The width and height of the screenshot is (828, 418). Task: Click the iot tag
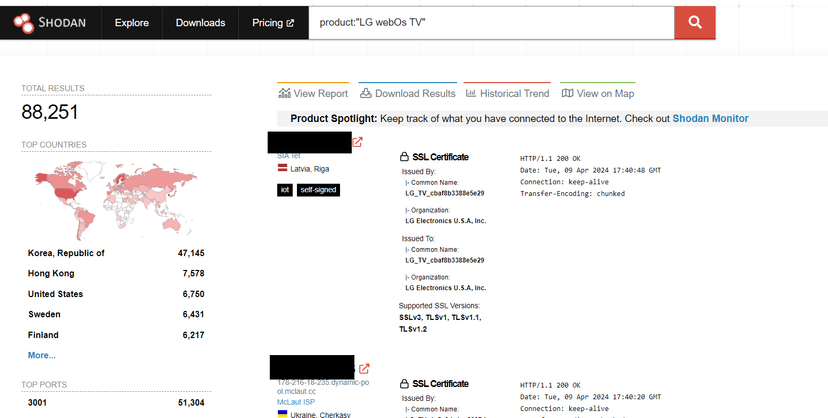click(285, 190)
